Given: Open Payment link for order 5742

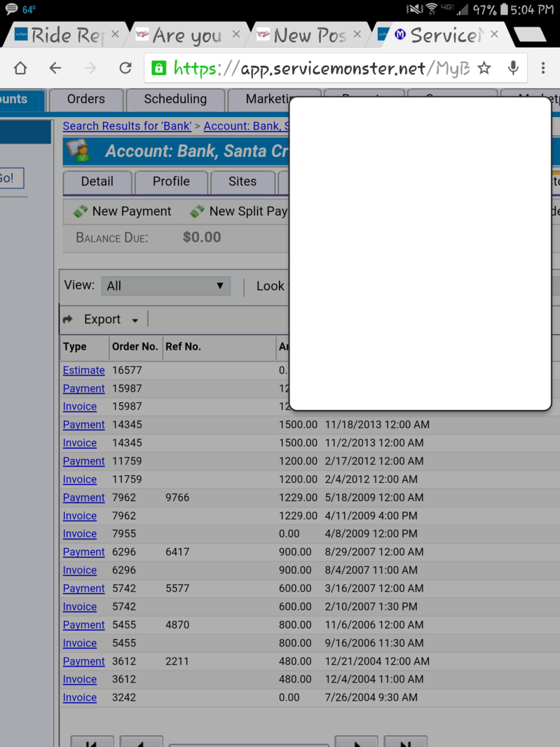Looking at the screenshot, I should (x=84, y=589).
